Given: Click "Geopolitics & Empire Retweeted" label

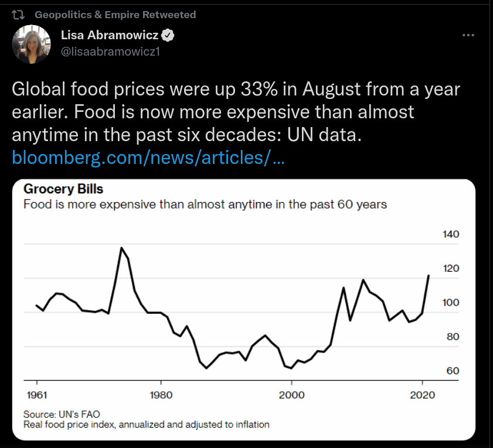Looking at the screenshot, I should (x=115, y=15).
